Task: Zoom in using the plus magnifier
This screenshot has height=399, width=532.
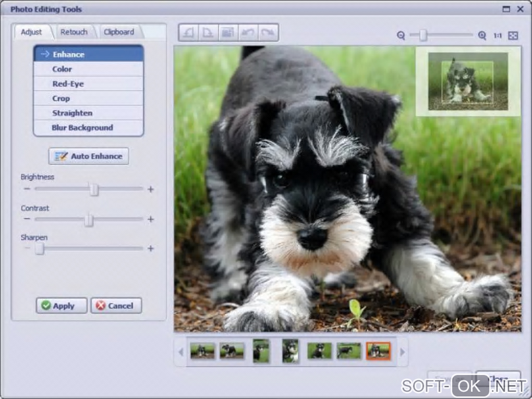Action: pos(482,35)
